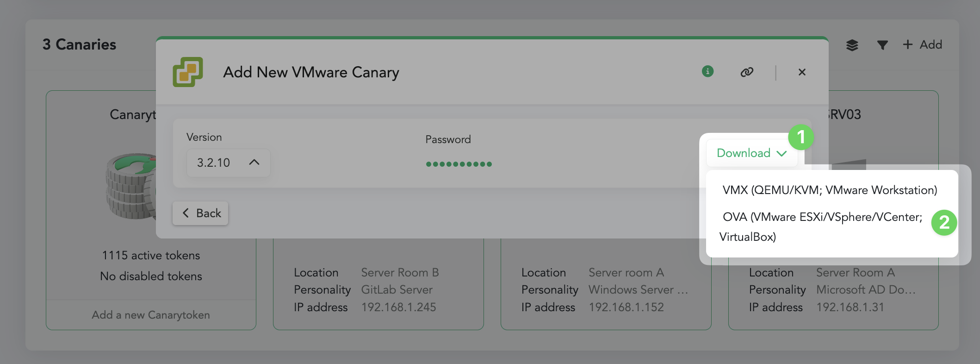Viewport: 980px width, 364px height.
Task: Click the Server Room B location value
Action: [x=400, y=272]
